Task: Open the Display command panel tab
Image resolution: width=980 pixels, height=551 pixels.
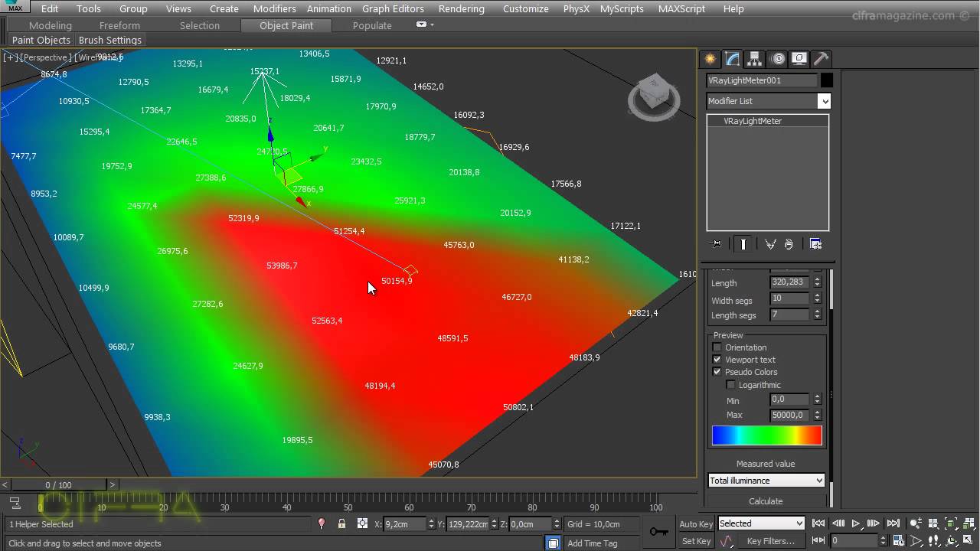Action: (x=799, y=59)
